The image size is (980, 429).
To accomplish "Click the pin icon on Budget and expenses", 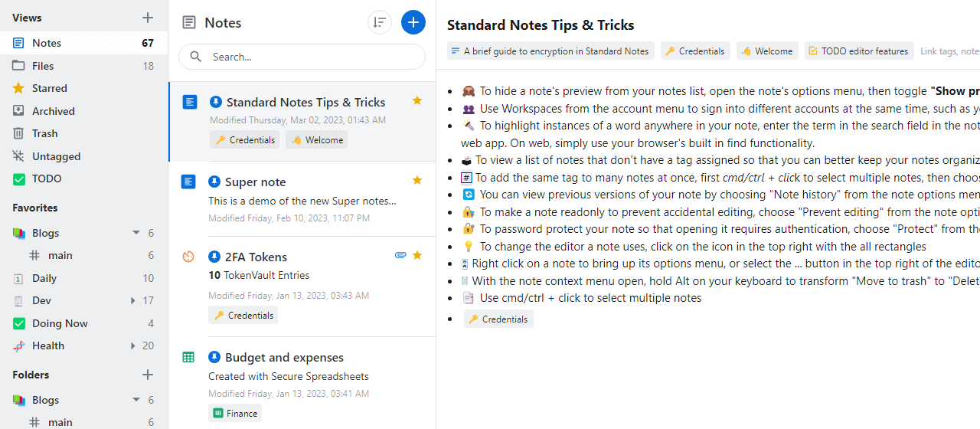I will [214, 357].
